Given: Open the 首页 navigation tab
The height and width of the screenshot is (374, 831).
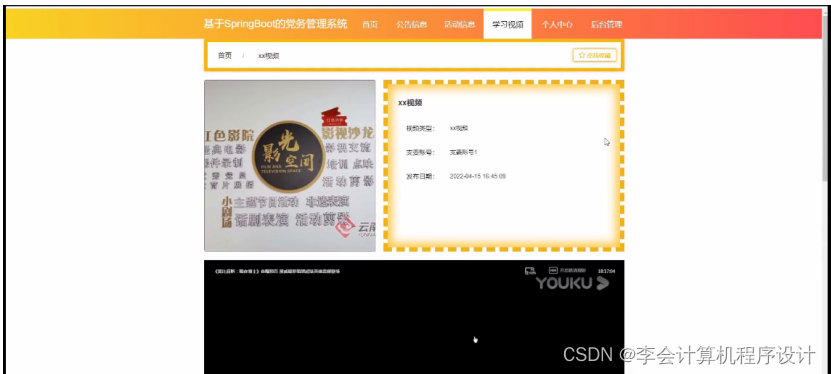Looking at the screenshot, I should (370, 24).
